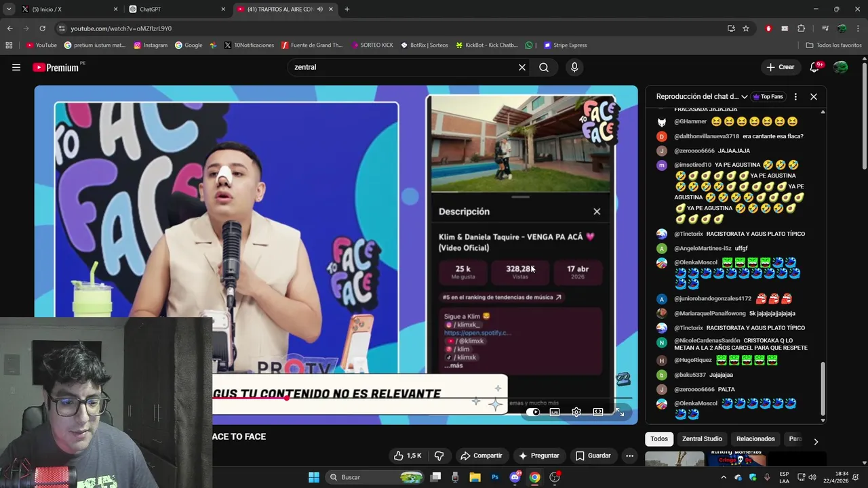The height and width of the screenshot is (488, 868).
Task: Click the Crear button
Action: [780, 67]
